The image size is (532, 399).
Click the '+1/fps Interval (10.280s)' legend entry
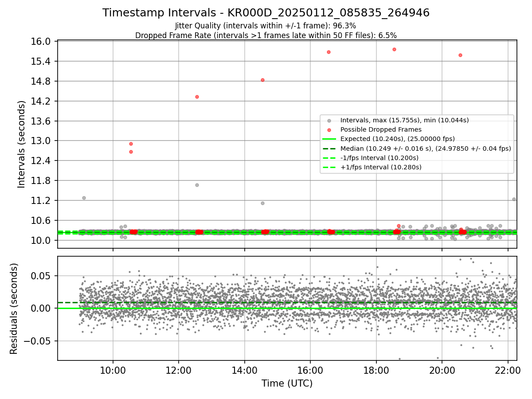(380, 167)
